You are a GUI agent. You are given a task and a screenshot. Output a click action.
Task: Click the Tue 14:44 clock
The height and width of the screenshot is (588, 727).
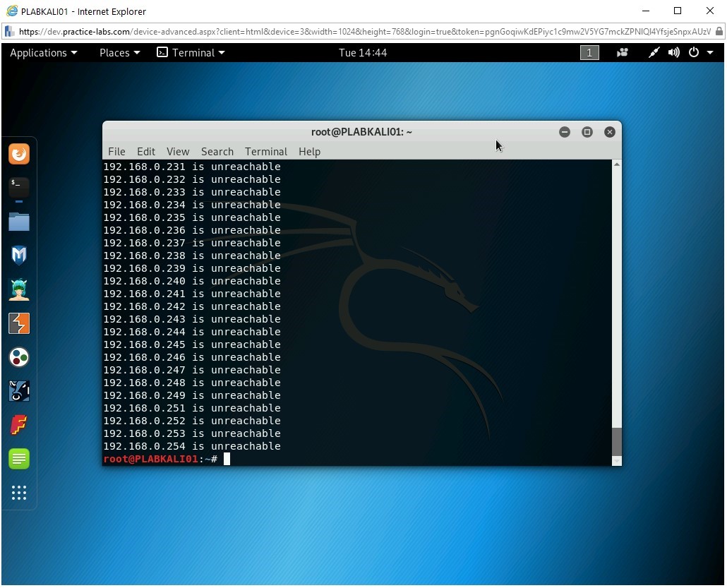363,53
